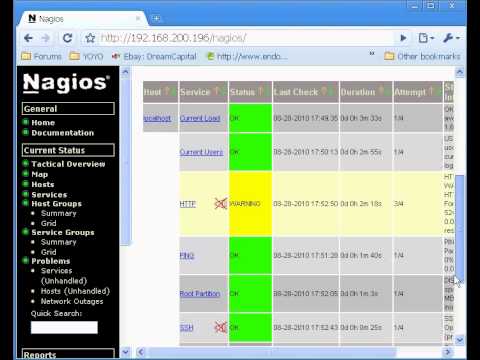
Task: Open the wrench settings menu
Action: (x=451, y=38)
